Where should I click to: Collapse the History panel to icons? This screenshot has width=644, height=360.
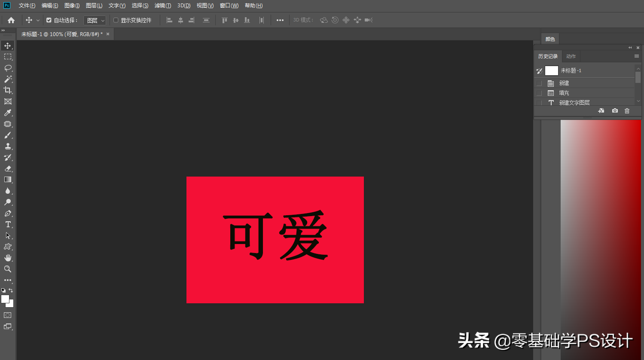click(x=630, y=48)
